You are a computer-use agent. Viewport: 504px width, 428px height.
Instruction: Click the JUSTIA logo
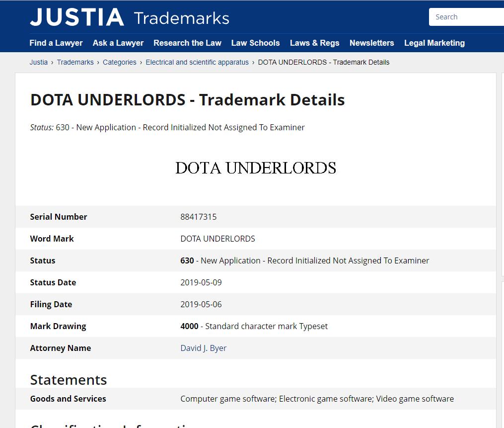pyautogui.click(x=77, y=17)
